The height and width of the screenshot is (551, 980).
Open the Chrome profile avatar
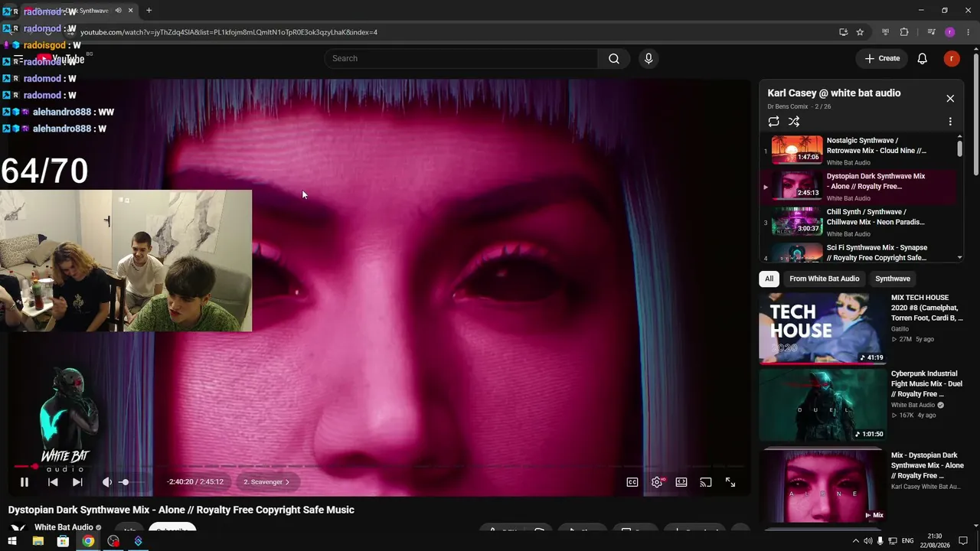coord(950,32)
